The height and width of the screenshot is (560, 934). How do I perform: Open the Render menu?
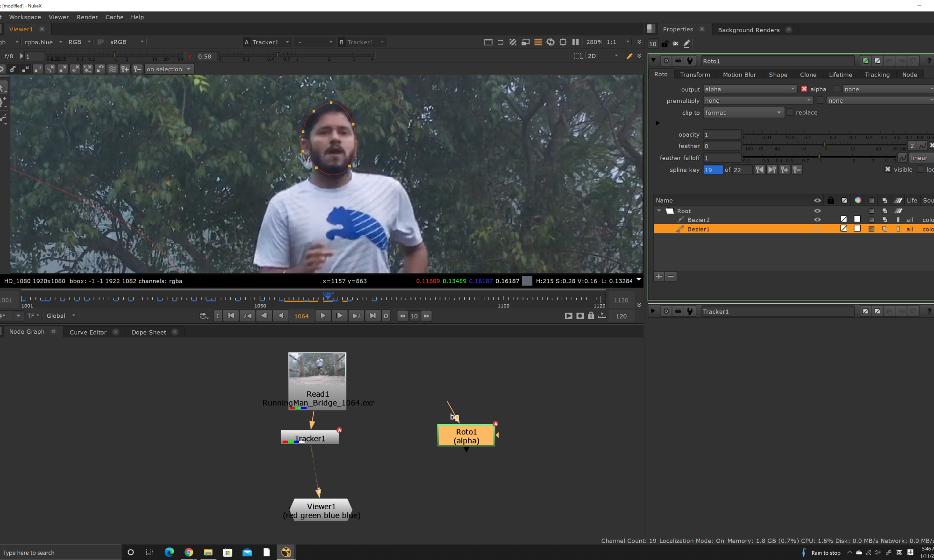(87, 17)
